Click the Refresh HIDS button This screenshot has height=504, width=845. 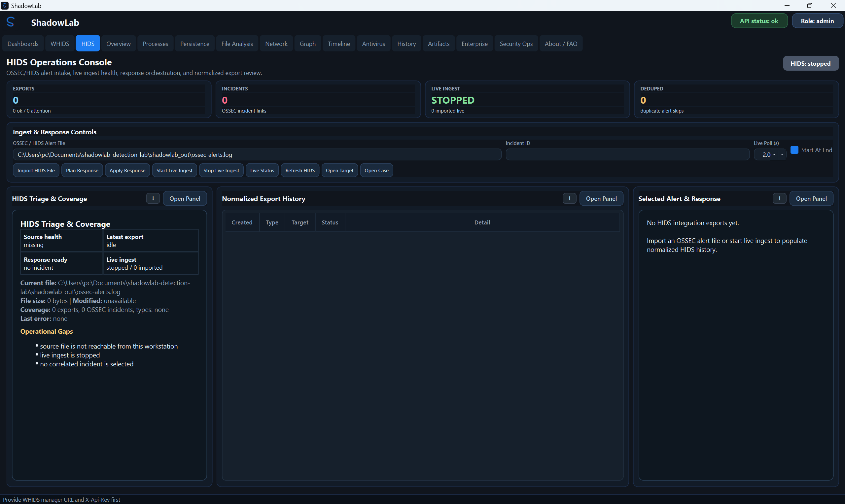(x=300, y=171)
